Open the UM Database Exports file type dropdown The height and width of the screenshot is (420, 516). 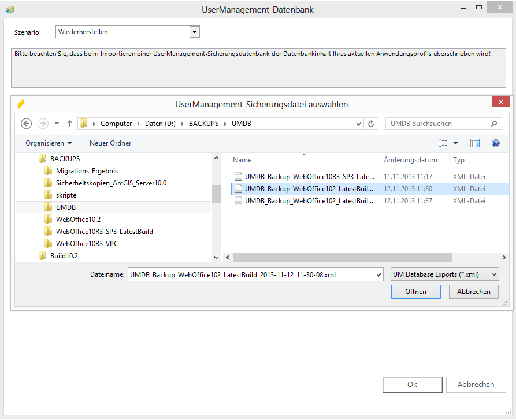495,274
